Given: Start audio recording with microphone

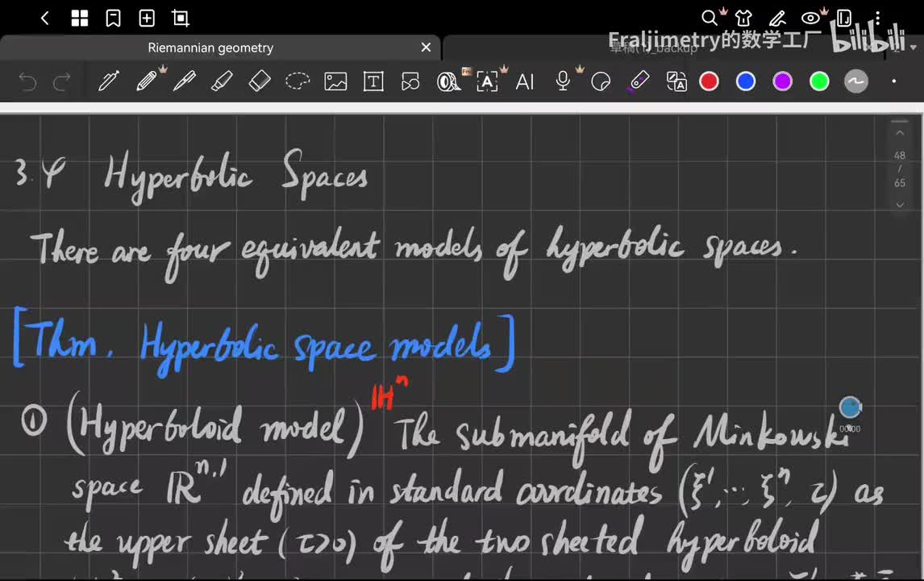Looking at the screenshot, I should (x=563, y=82).
